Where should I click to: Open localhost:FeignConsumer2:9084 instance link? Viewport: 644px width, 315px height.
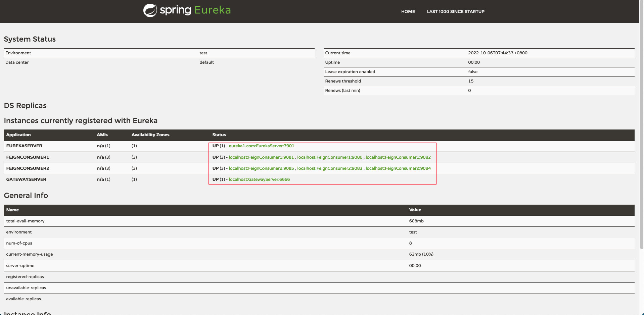(398, 168)
